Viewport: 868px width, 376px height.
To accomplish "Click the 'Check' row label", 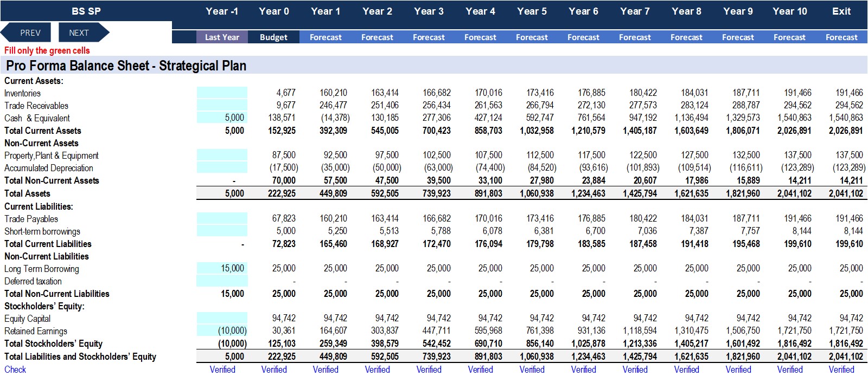I will pos(15,369).
